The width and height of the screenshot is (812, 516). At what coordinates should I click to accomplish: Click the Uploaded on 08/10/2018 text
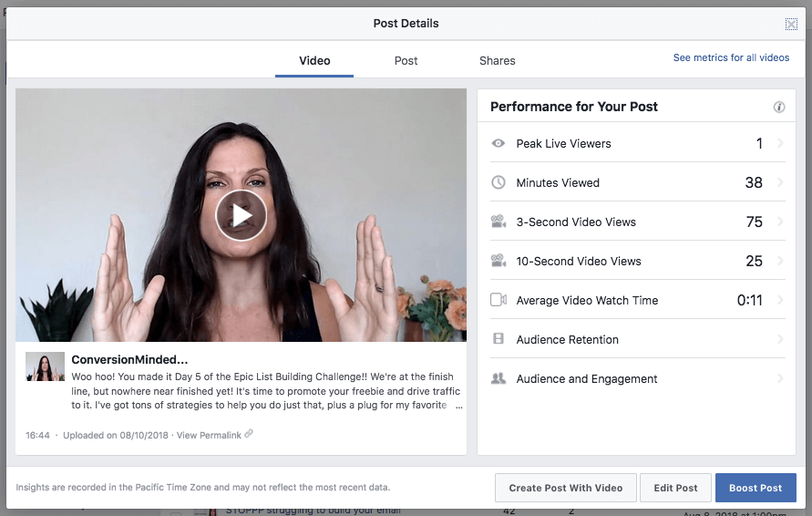click(x=116, y=435)
